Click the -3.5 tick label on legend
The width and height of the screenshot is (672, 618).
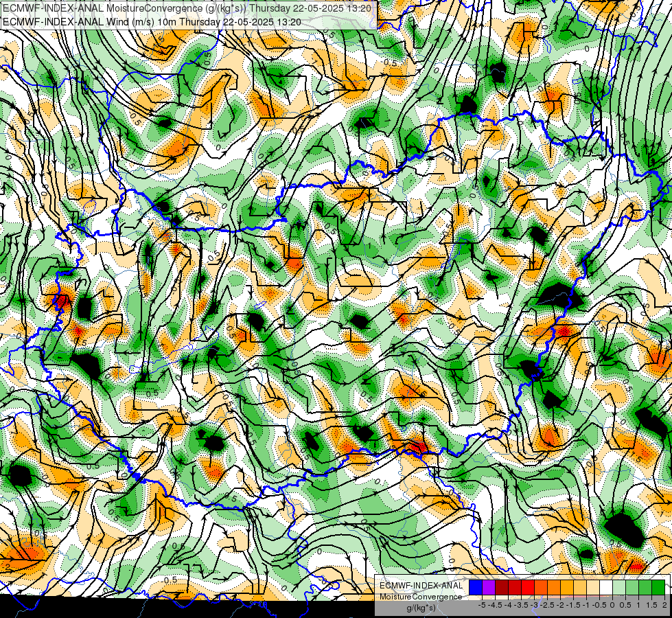(x=520, y=605)
